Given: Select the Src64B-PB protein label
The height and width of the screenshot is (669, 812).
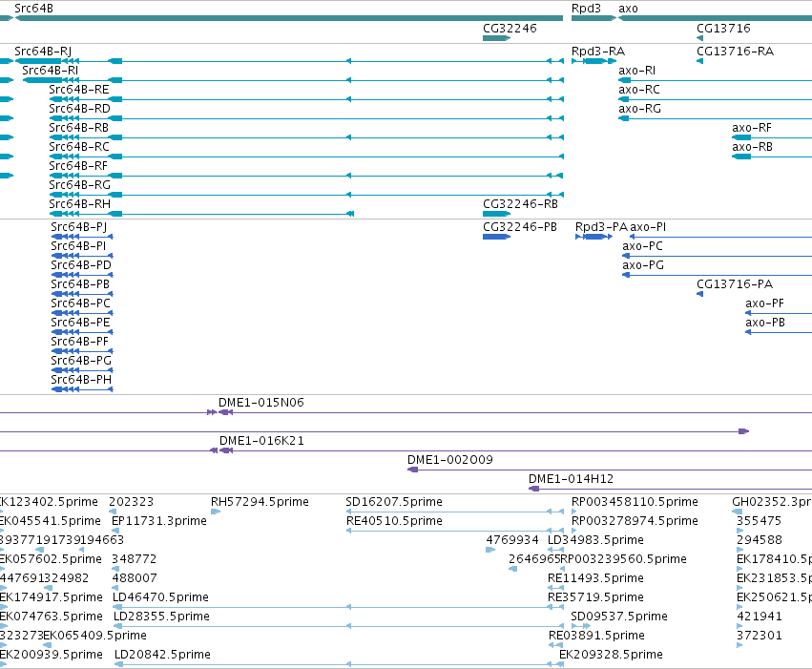Looking at the screenshot, I should coord(80,284).
